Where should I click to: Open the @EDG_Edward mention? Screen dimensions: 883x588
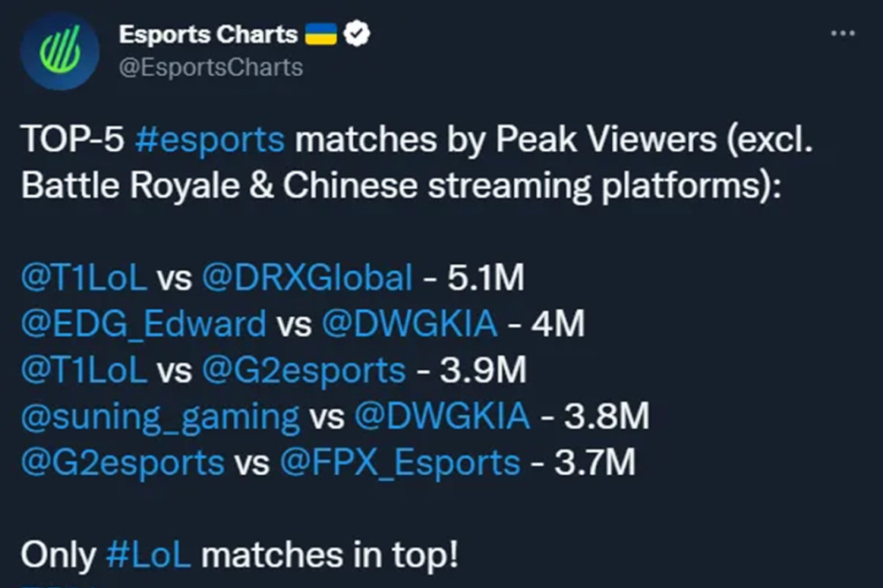pyautogui.click(x=143, y=324)
